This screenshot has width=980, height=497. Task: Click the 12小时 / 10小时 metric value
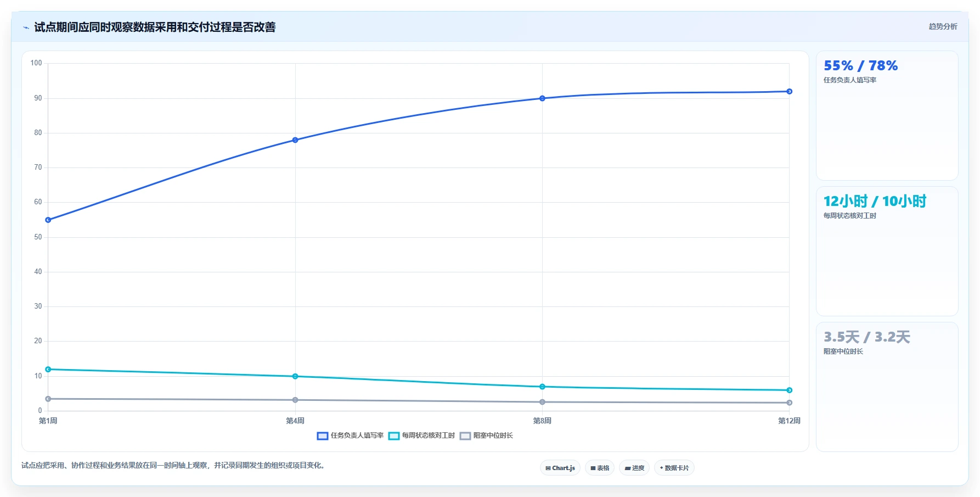click(875, 202)
